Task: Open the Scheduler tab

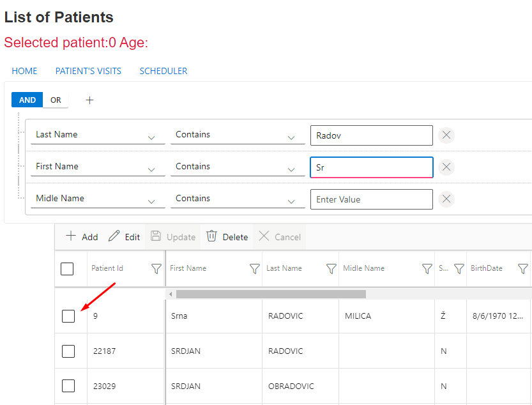Action: 163,71
